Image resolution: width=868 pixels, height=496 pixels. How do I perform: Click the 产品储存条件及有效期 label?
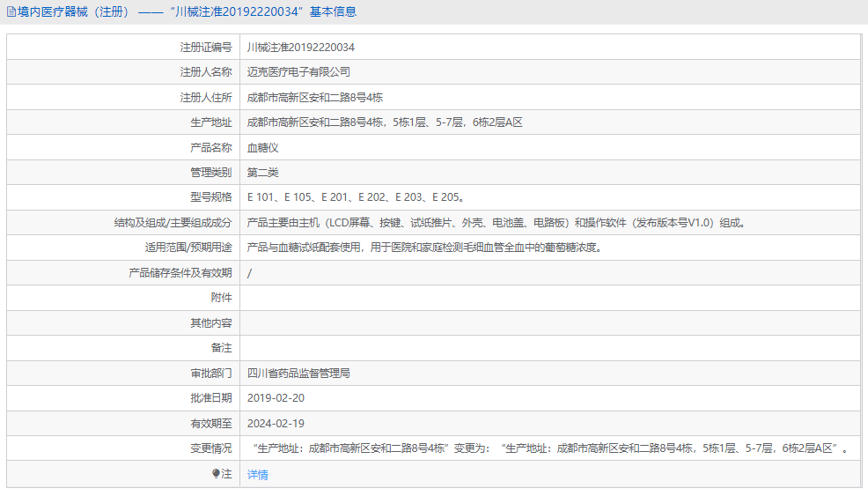point(180,272)
